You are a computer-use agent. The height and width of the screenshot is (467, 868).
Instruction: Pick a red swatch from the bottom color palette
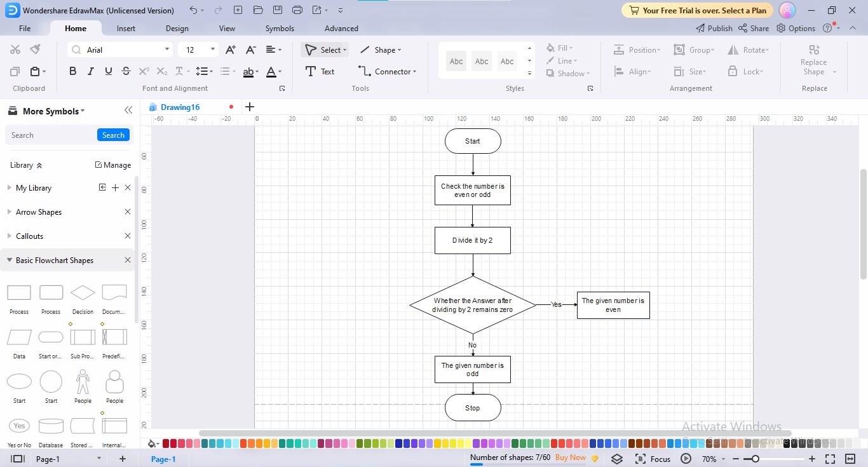pos(165,443)
